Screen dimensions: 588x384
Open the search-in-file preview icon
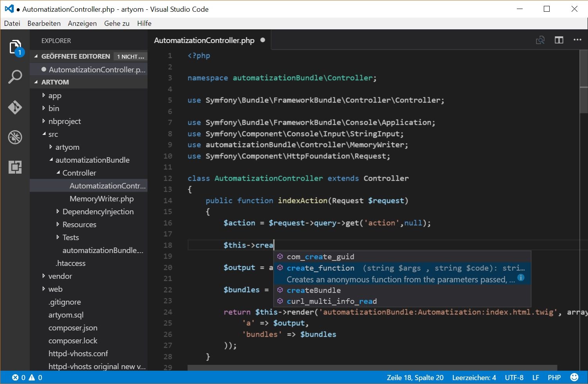[x=540, y=39]
